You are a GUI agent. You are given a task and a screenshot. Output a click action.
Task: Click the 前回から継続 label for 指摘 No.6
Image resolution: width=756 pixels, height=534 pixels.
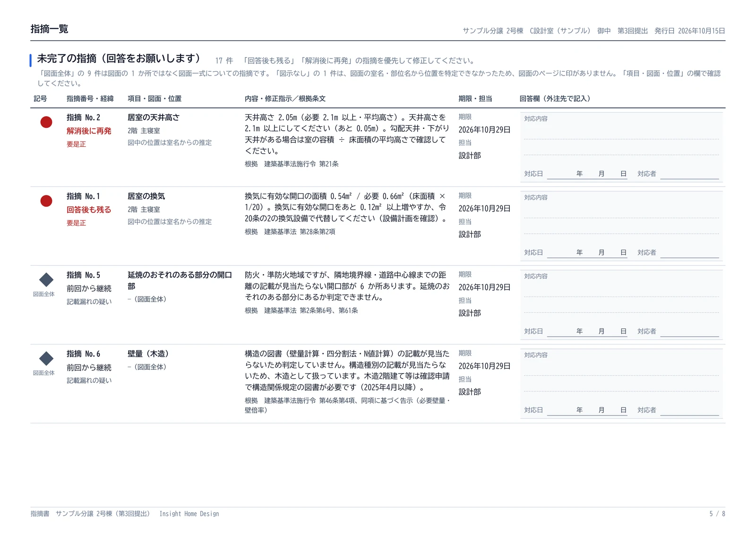[89, 368]
